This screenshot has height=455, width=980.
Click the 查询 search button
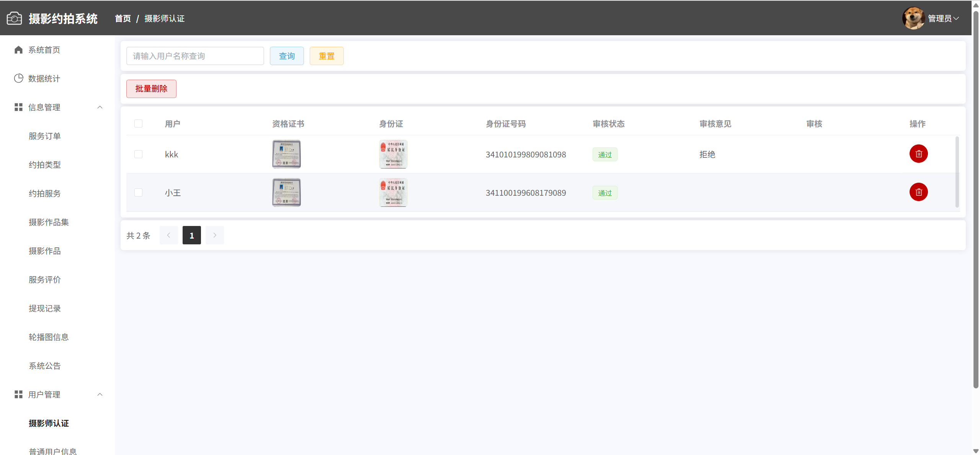click(x=287, y=56)
